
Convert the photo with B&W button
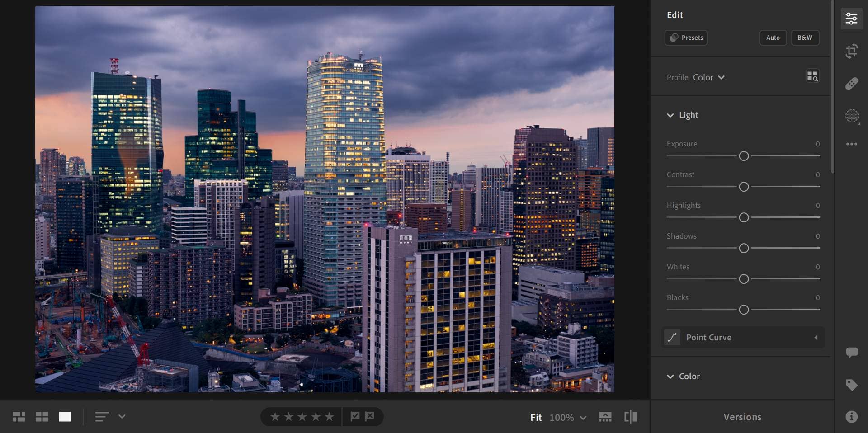click(x=805, y=38)
